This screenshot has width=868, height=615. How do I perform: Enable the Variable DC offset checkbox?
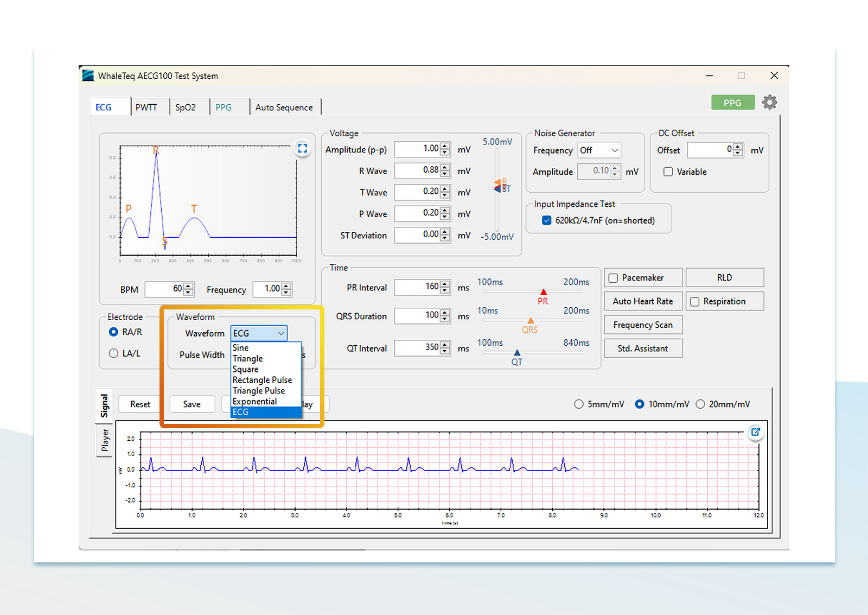pos(668,172)
